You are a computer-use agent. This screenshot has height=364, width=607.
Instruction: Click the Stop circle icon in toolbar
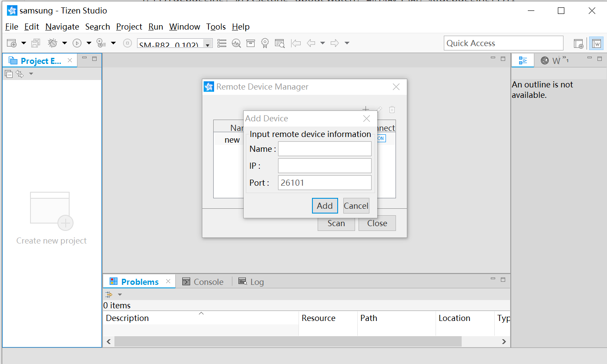coord(127,43)
